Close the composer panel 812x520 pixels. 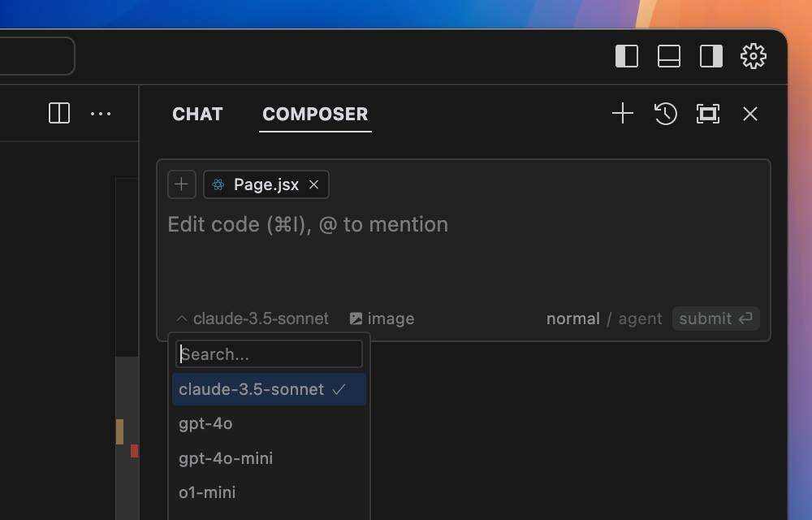[750, 114]
